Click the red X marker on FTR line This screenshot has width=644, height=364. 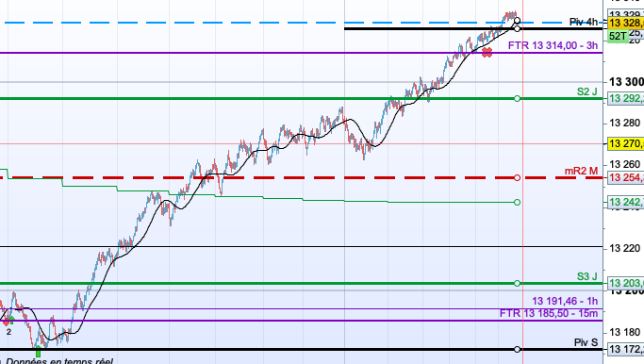[487, 53]
